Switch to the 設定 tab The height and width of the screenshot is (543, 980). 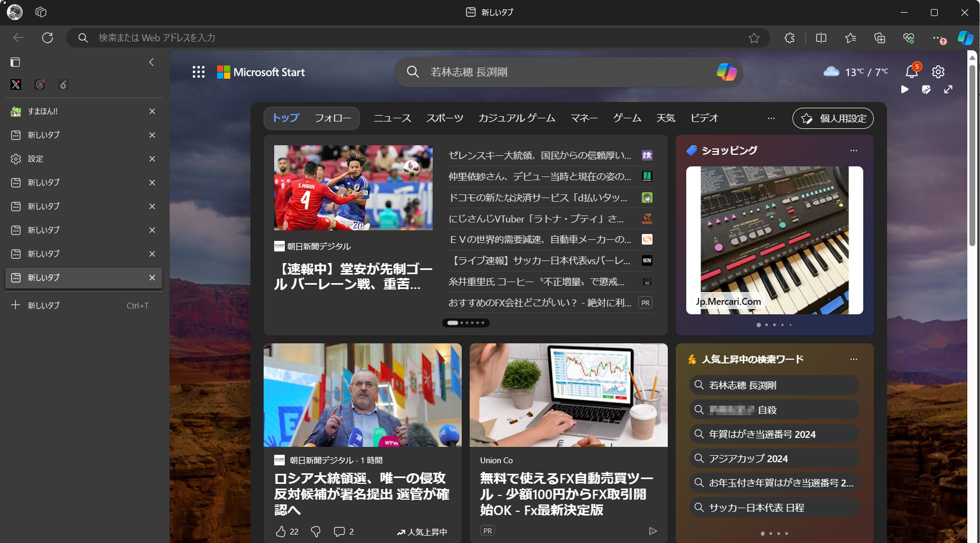click(83, 159)
